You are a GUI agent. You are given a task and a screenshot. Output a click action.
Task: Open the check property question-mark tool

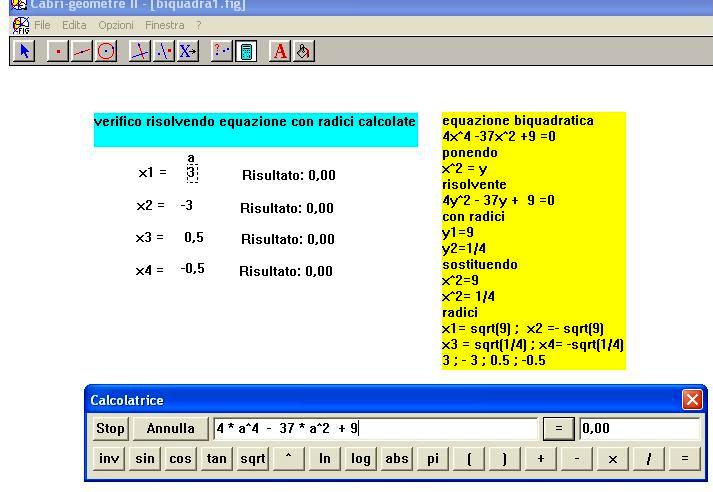[x=222, y=51]
